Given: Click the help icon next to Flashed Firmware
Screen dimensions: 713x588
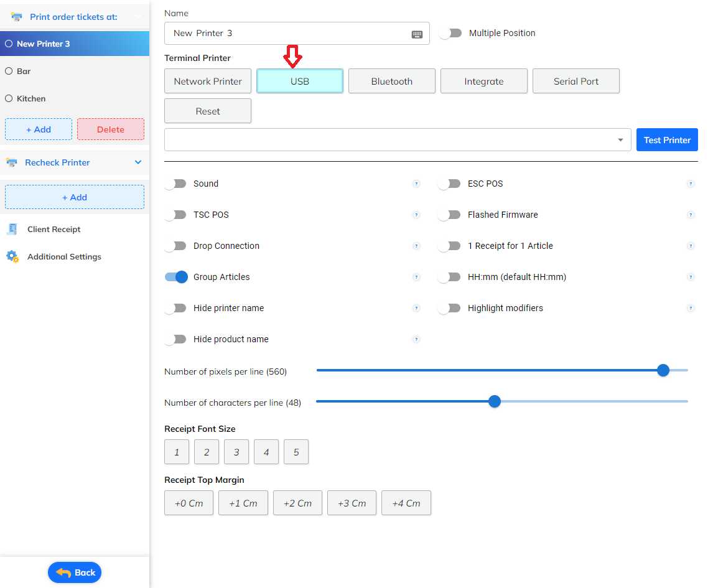Looking at the screenshot, I should [x=691, y=215].
